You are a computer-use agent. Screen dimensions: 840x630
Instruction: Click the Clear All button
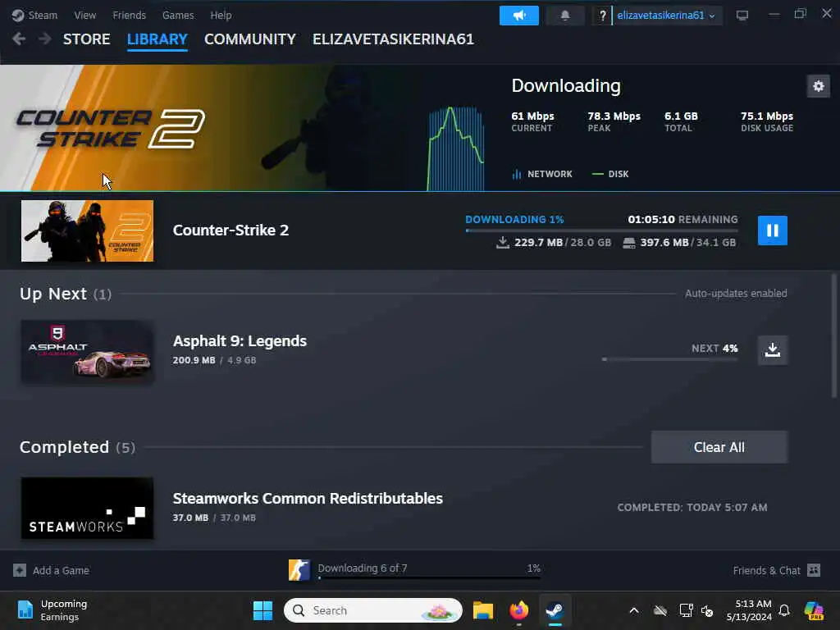click(x=719, y=447)
